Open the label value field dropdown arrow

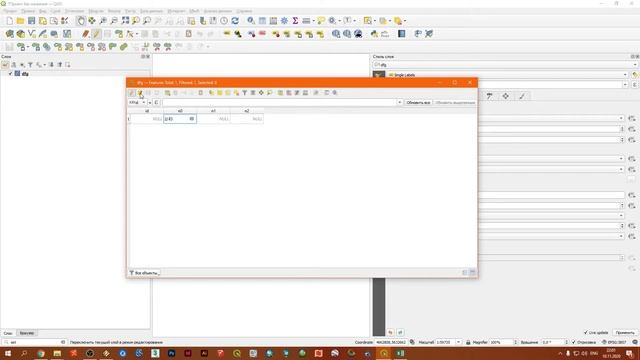coord(625,84)
